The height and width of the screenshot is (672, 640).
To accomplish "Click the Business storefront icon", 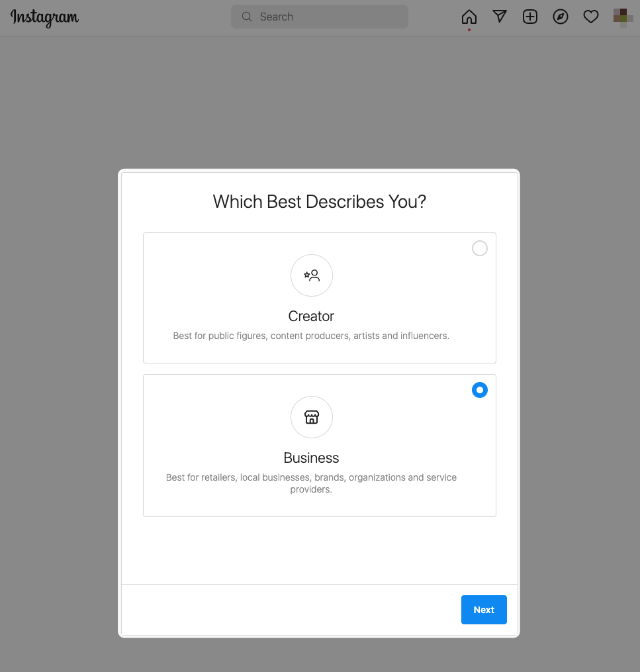I will click(x=312, y=417).
